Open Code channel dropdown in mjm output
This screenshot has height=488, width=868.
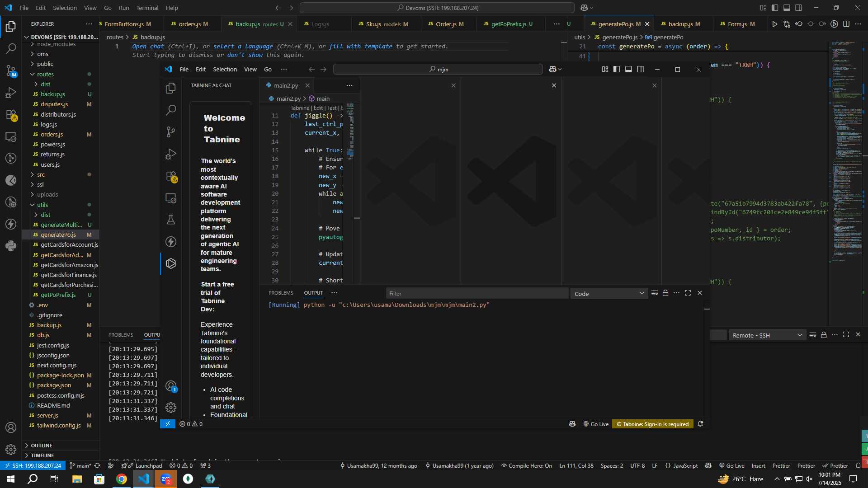tap(609, 294)
